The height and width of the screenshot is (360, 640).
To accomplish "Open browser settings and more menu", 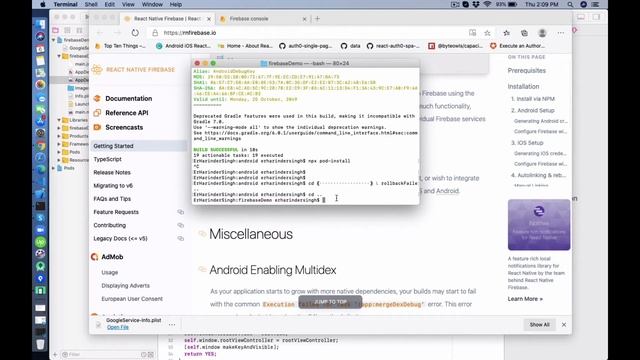I will pyautogui.click(x=561, y=33).
